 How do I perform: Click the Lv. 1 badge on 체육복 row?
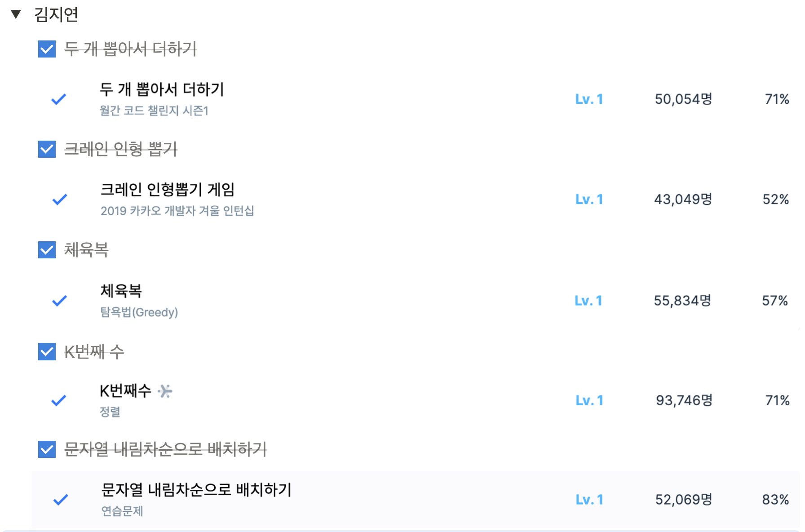(x=588, y=301)
